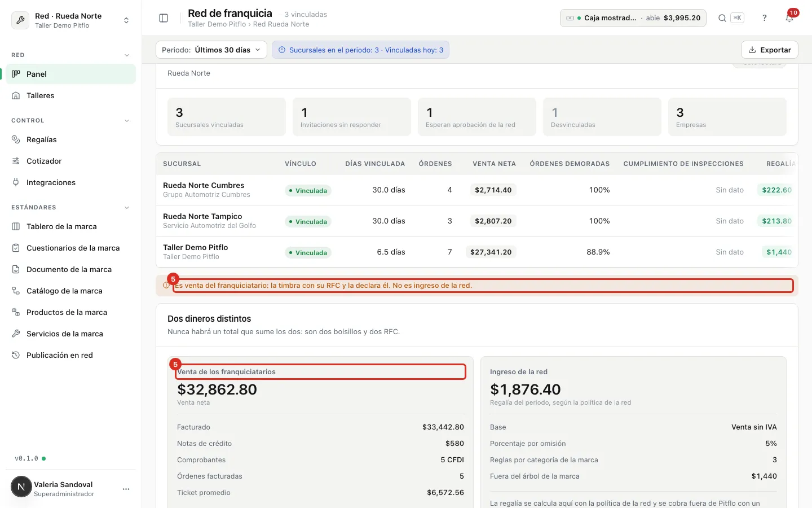Collapse the RED sidebar section
Image resolution: width=812 pixels, height=508 pixels.
click(x=127, y=55)
